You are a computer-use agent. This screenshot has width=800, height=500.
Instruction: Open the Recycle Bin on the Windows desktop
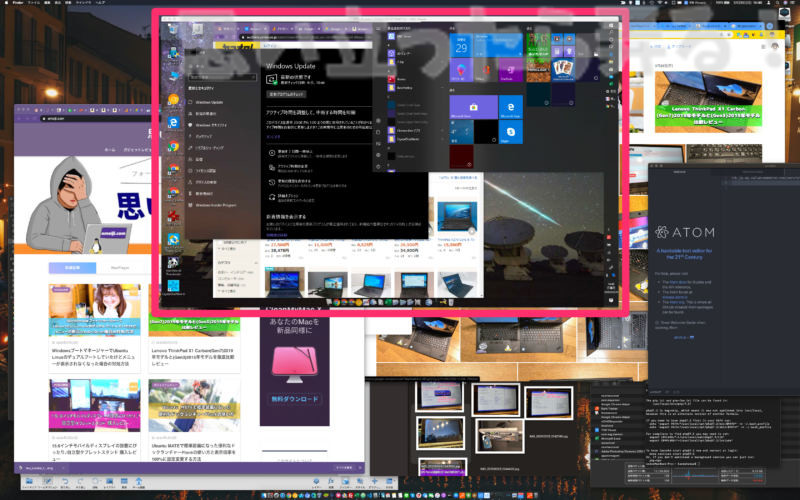point(173,29)
